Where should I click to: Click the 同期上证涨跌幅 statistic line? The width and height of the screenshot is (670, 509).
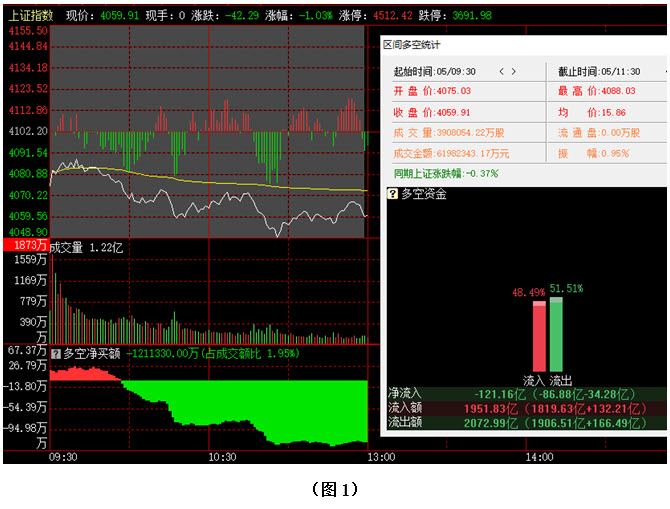pos(446,173)
